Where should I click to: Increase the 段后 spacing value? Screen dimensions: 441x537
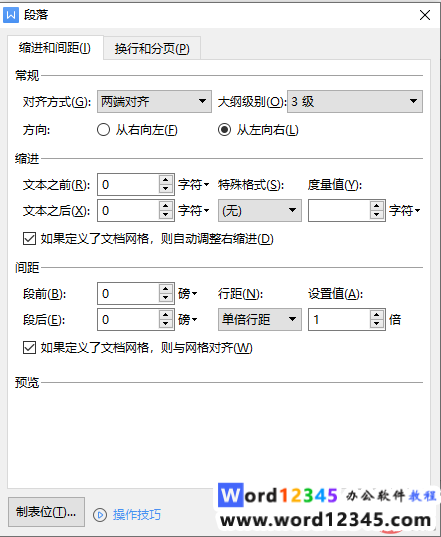pyautogui.click(x=166, y=315)
